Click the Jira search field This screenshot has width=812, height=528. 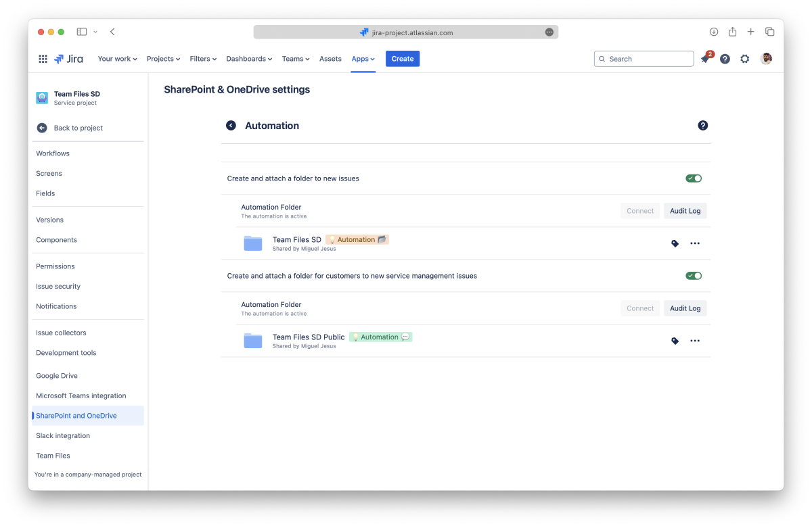click(644, 59)
